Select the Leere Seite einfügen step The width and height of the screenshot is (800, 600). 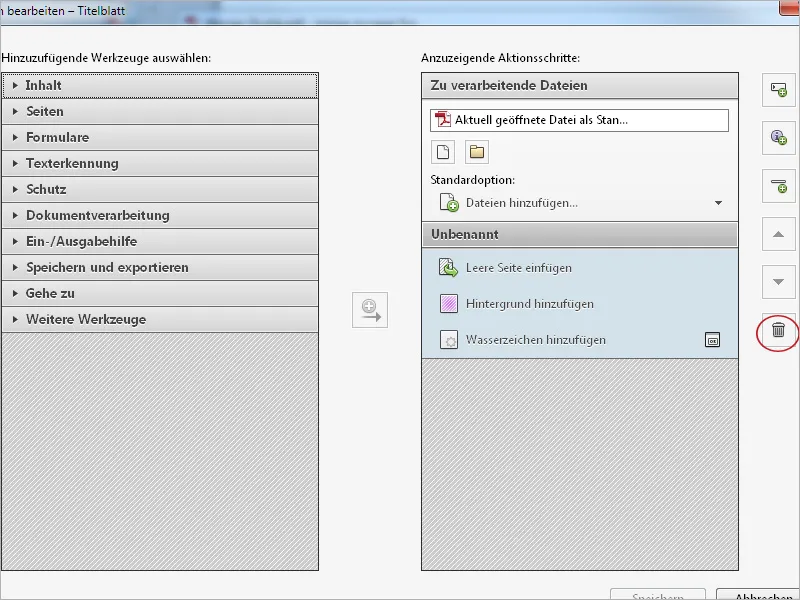[x=580, y=268]
